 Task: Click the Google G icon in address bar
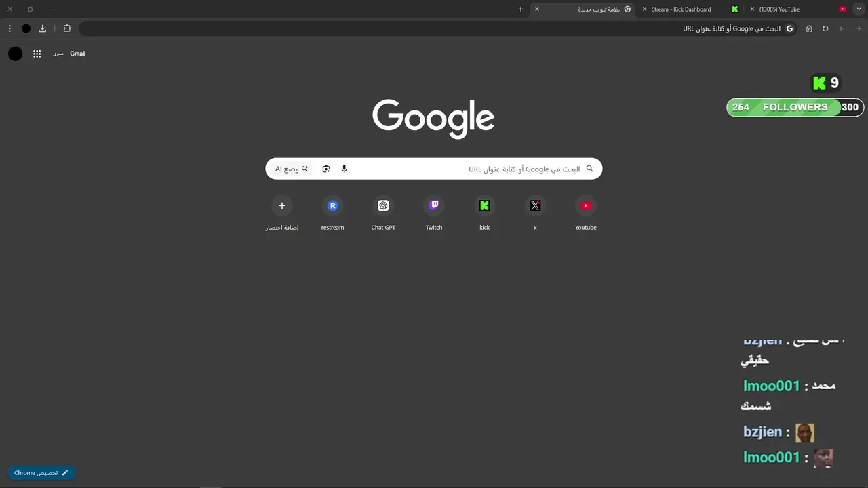pos(789,28)
